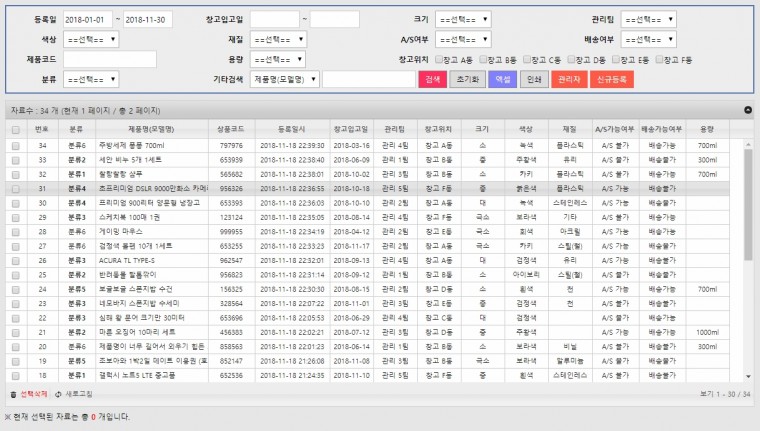Screen dimensions: 760x431
Task: Enable the 창고 D동 location filter
Action: coord(570,59)
